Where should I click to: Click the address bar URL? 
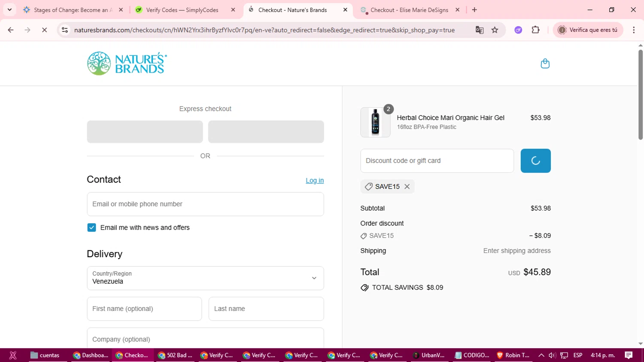[264, 30]
